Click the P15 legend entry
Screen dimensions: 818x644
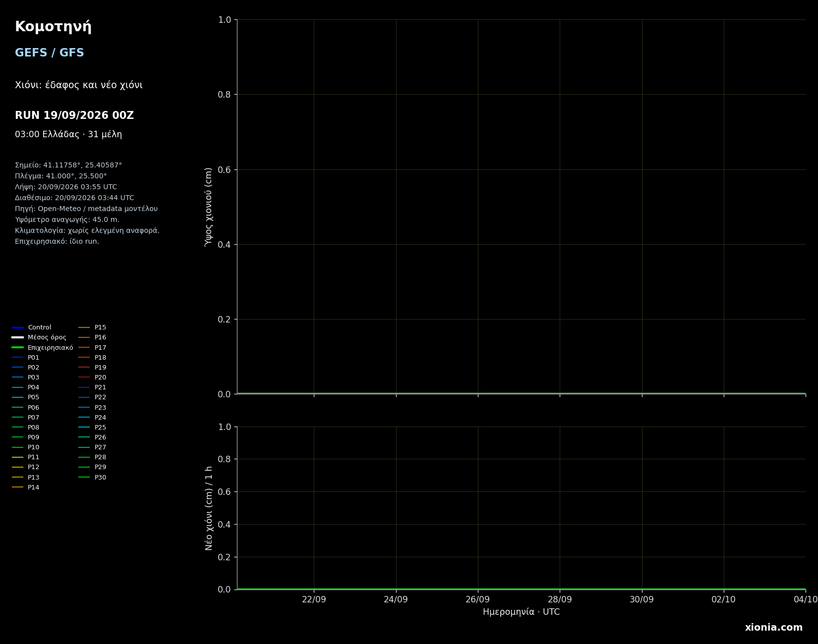92,327
